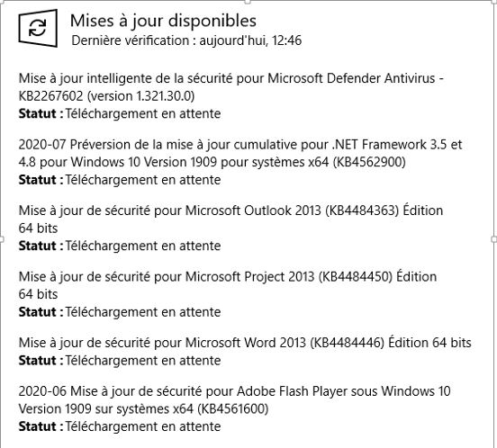
Task: Click the status line below the KB4561600 update
Action: tap(120, 426)
